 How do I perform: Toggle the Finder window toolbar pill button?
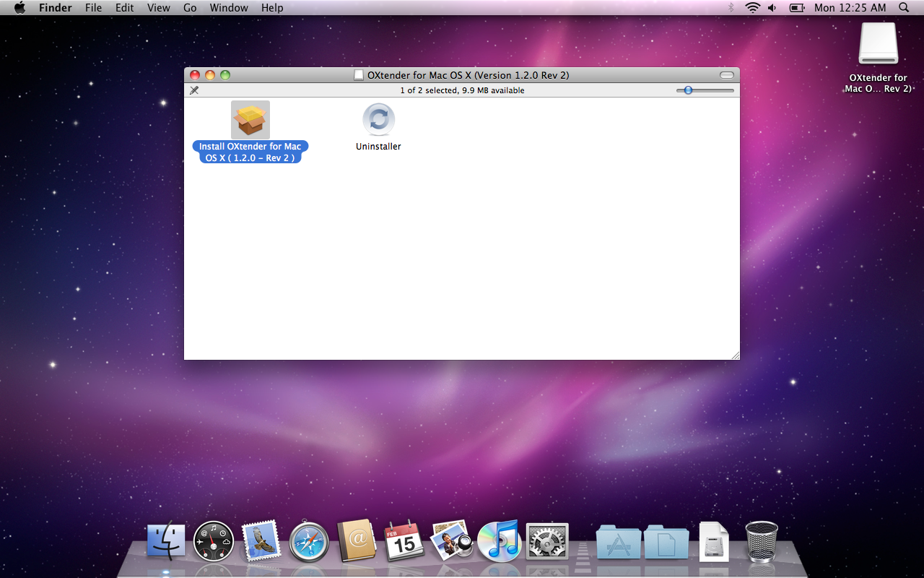[x=726, y=75]
